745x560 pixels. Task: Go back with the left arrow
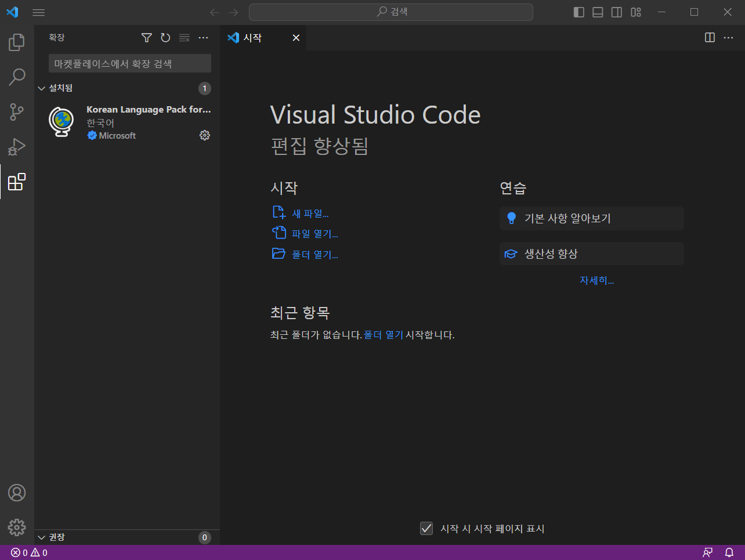tap(215, 12)
